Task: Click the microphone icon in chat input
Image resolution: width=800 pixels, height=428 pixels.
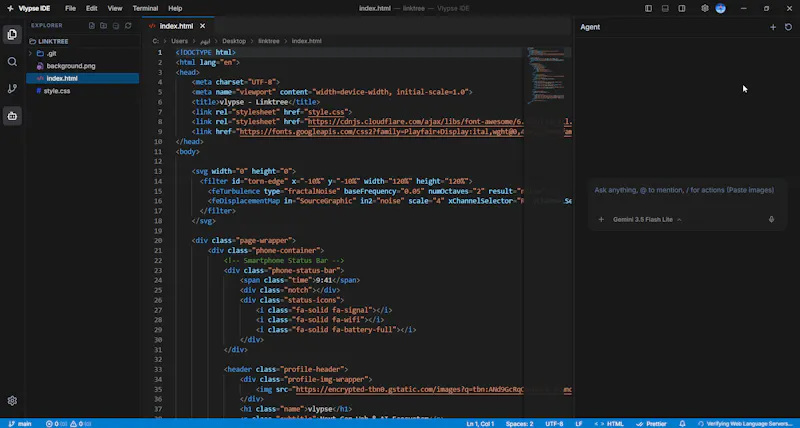Action: (x=771, y=219)
